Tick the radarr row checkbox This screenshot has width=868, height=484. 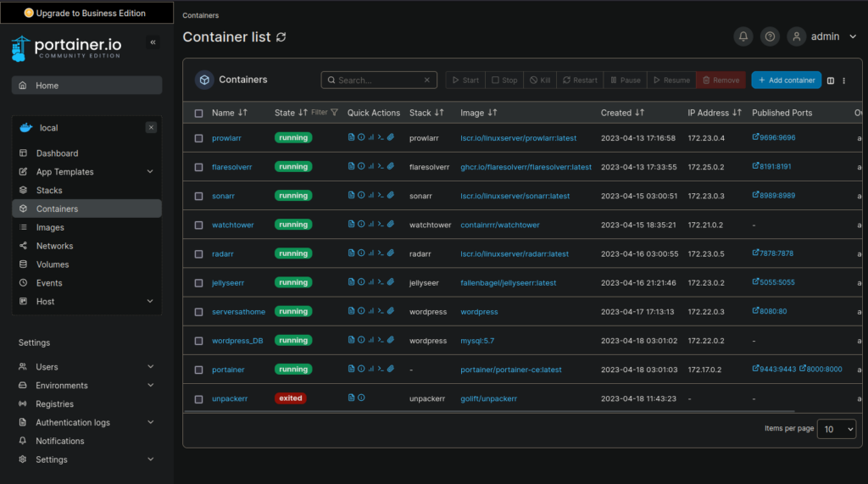pos(198,254)
